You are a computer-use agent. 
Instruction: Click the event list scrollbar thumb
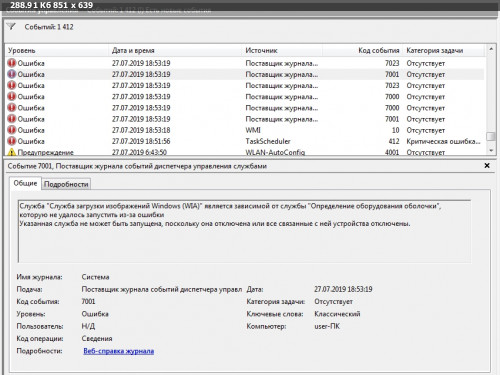[x=490, y=136]
